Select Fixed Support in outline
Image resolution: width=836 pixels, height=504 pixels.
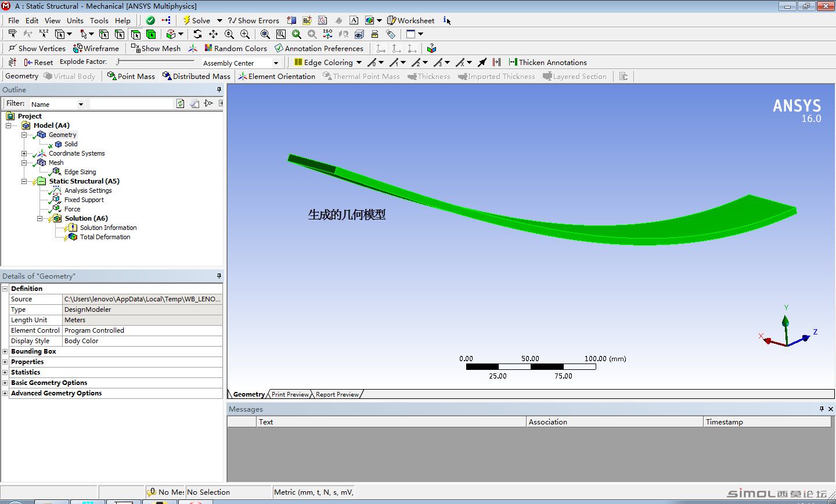[84, 200]
